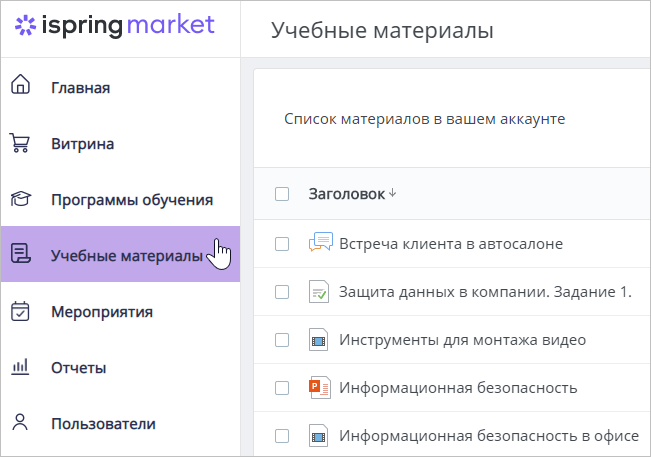Tick the select-all checkbox beside Заголовок
The height and width of the screenshot is (457, 651).
[282, 194]
